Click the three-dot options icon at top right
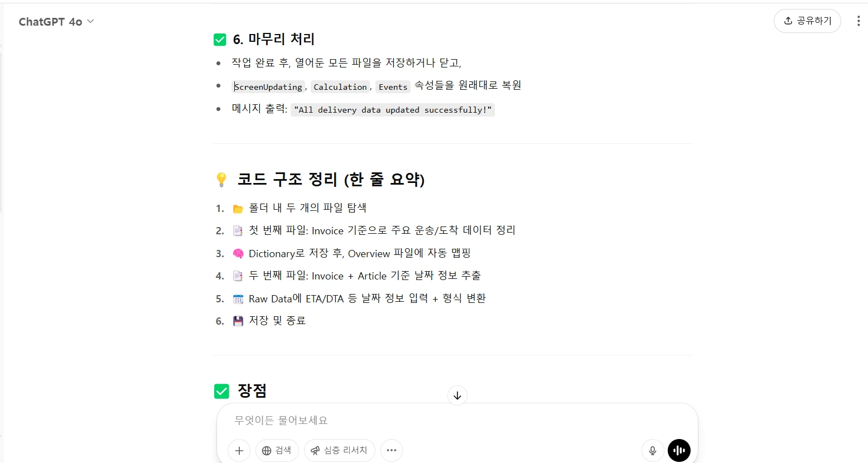 click(859, 20)
